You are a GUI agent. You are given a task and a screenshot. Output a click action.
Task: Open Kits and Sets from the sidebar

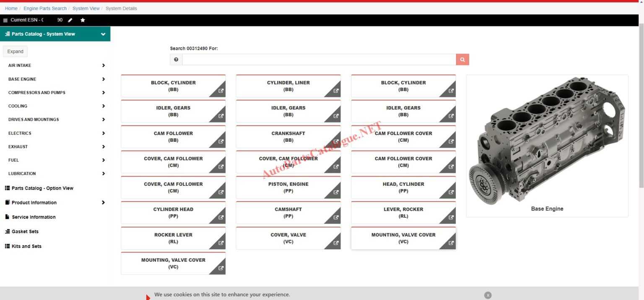[26, 246]
